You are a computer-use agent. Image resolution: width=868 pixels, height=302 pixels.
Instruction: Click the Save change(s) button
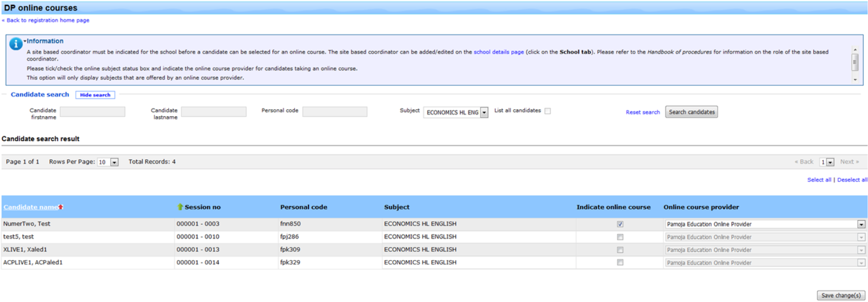click(x=840, y=296)
